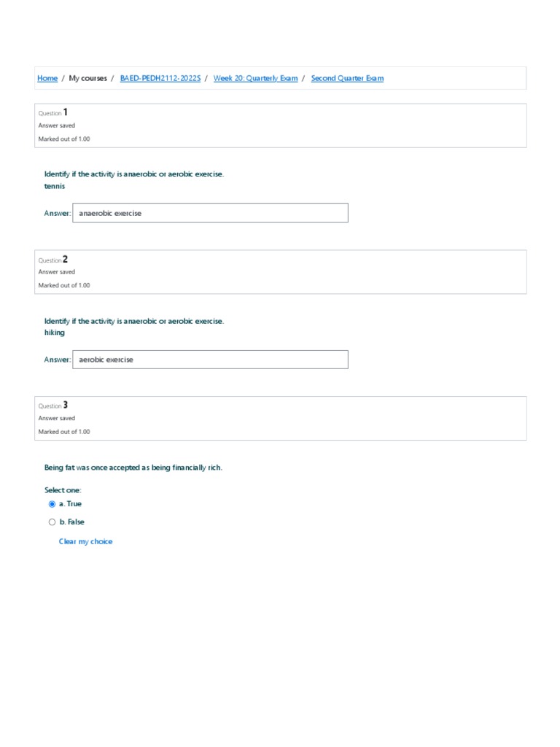The height and width of the screenshot is (747, 560).
Task: Open the Second Quarter Exam link
Action: click(347, 78)
